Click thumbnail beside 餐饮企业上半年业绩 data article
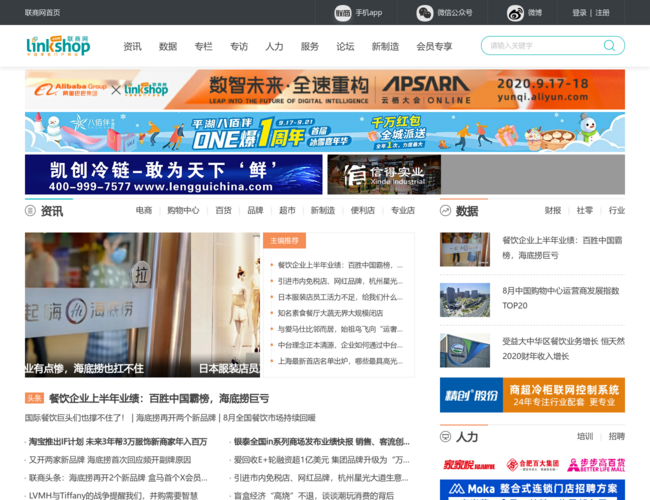 [x=465, y=249]
